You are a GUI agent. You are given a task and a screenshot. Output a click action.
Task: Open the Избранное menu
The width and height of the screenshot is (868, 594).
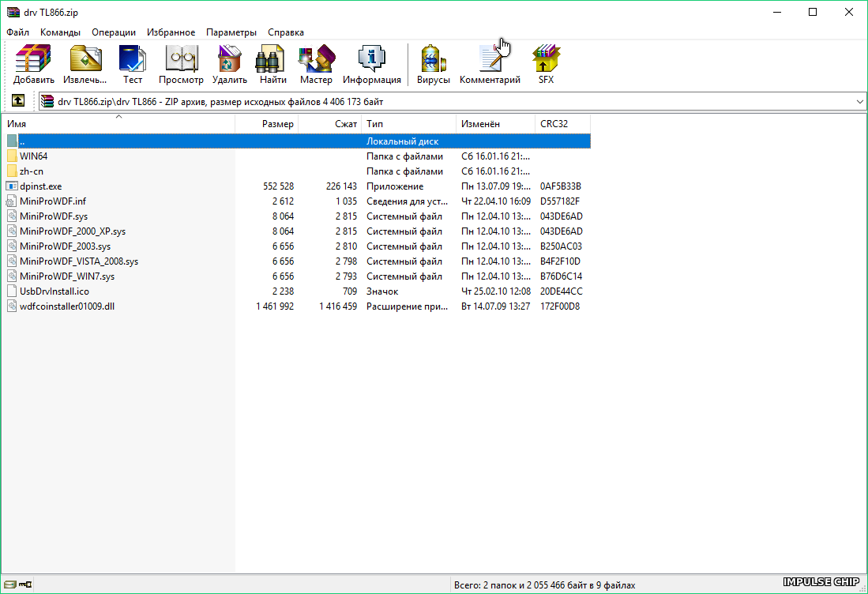[x=171, y=32]
